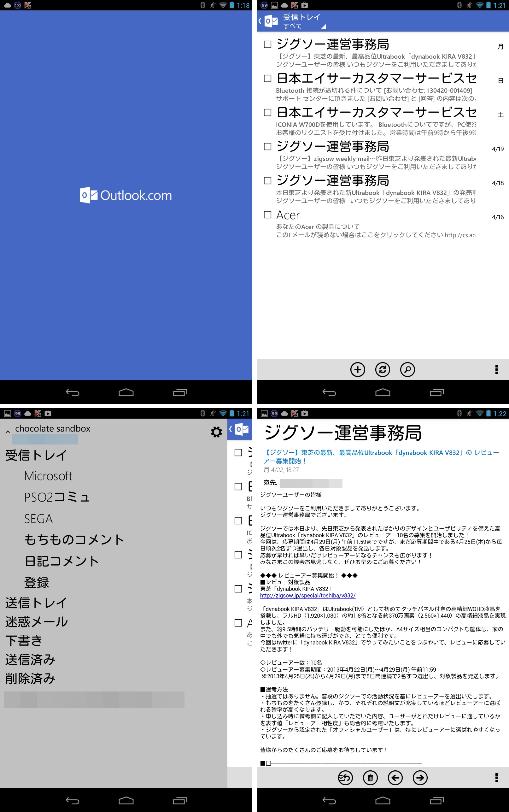Screen dimensions: 509x812
Task: Open the 登録 subfolder
Action: [x=37, y=582]
